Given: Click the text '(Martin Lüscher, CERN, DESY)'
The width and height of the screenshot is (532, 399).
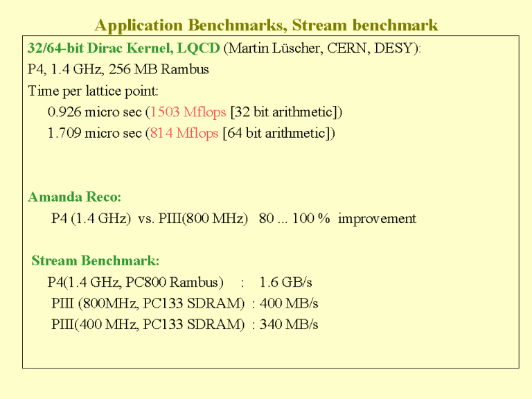Looking at the screenshot, I should (321, 48).
